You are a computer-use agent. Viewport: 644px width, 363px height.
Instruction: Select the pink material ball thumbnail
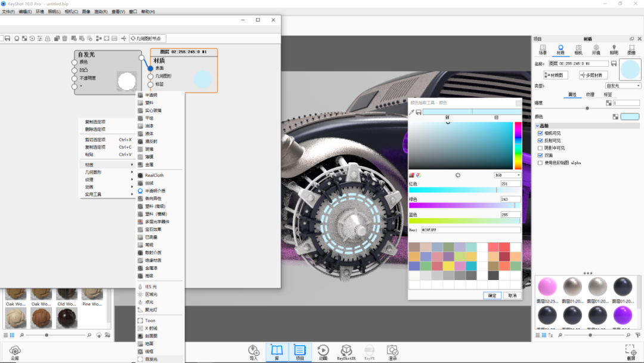(x=547, y=287)
